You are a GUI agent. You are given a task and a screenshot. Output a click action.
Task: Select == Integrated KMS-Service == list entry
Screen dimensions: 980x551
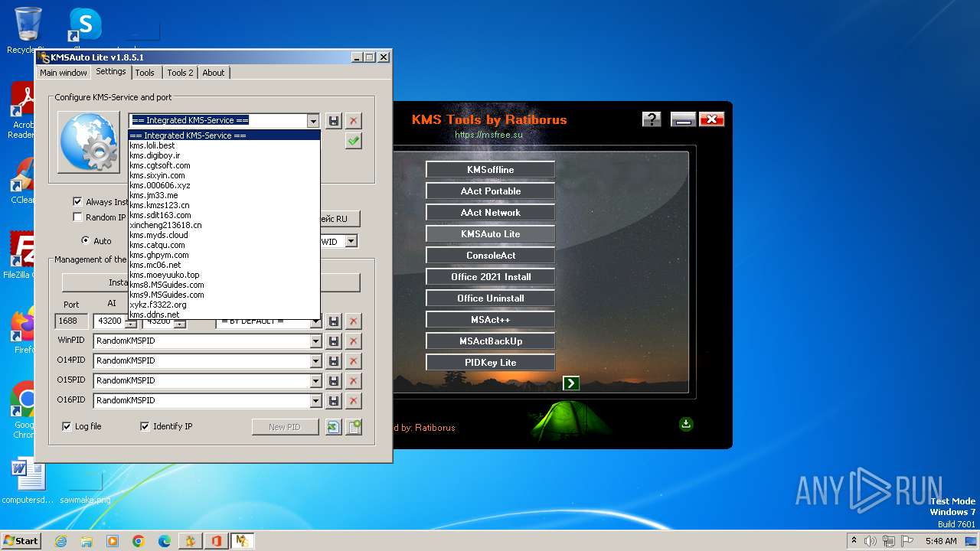(224, 135)
